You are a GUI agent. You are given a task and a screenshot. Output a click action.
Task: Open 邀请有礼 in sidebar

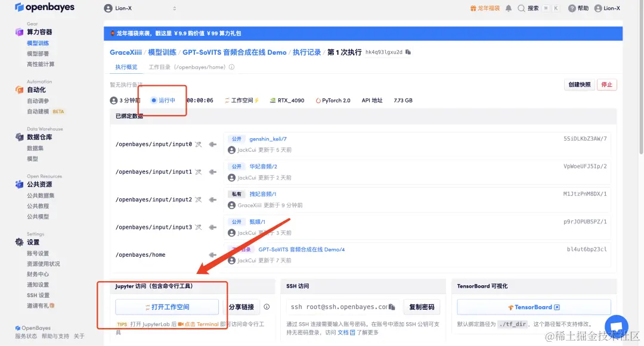tap(41, 306)
